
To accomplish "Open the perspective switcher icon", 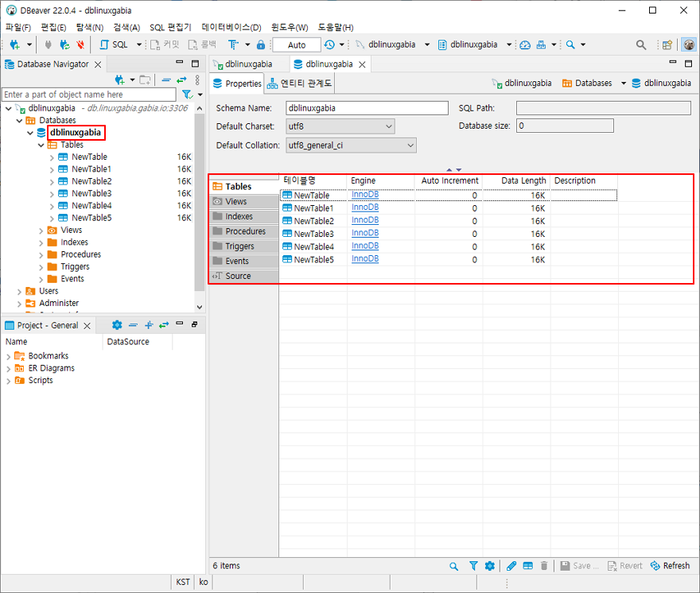I will pyautogui.click(x=667, y=45).
